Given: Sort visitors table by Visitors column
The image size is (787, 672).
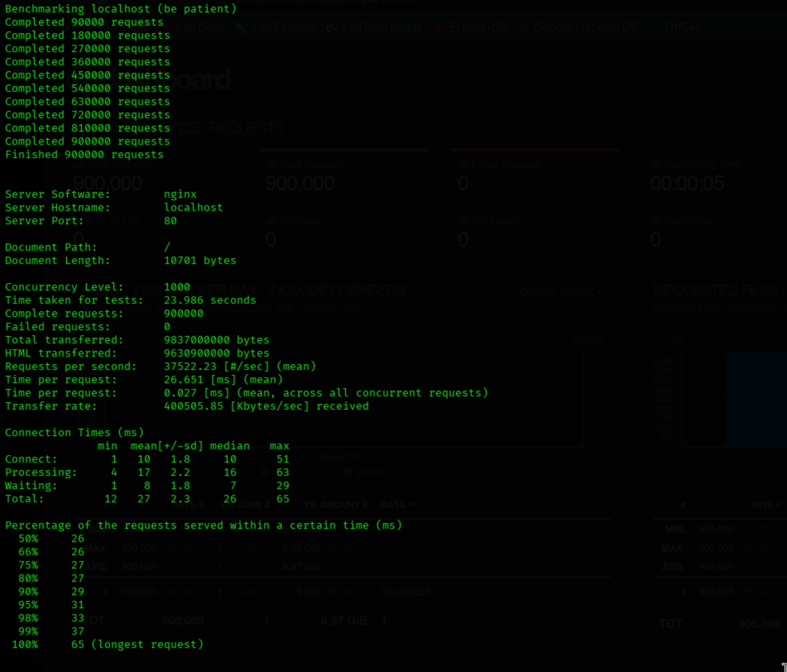Looking at the screenshot, I should (245, 505).
